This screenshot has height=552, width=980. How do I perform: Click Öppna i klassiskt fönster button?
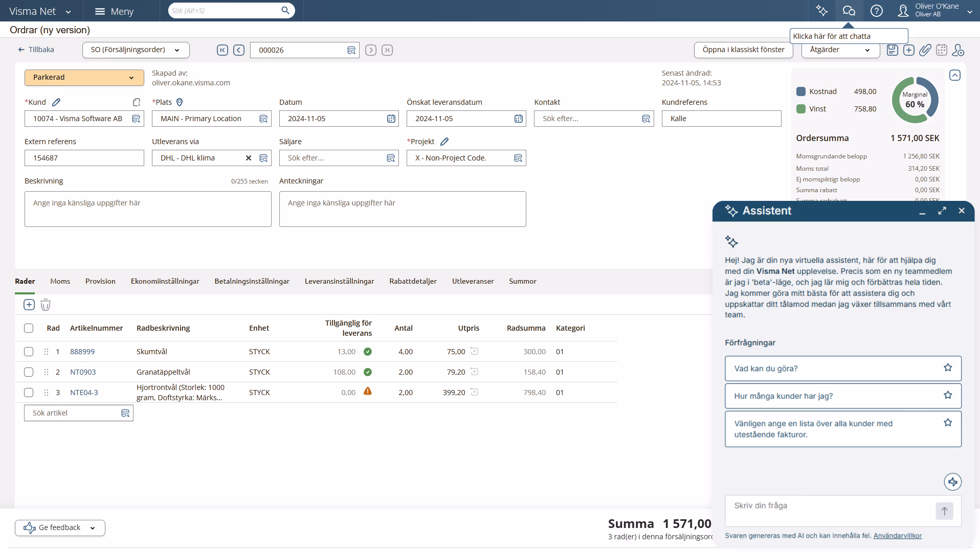coord(743,50)
